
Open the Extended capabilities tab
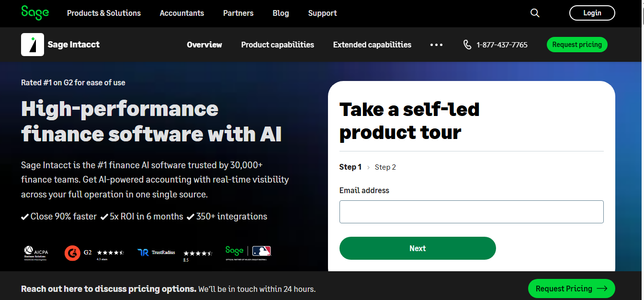[372, 45]
